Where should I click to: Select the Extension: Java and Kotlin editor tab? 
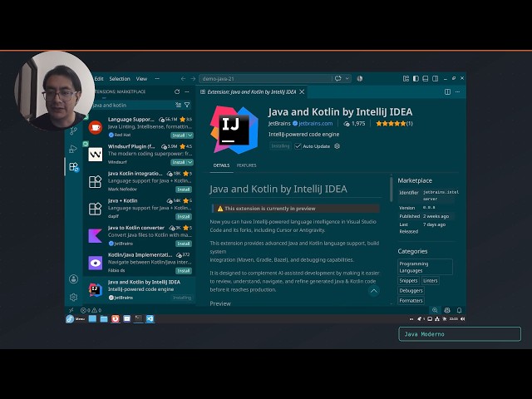[251, 92]
